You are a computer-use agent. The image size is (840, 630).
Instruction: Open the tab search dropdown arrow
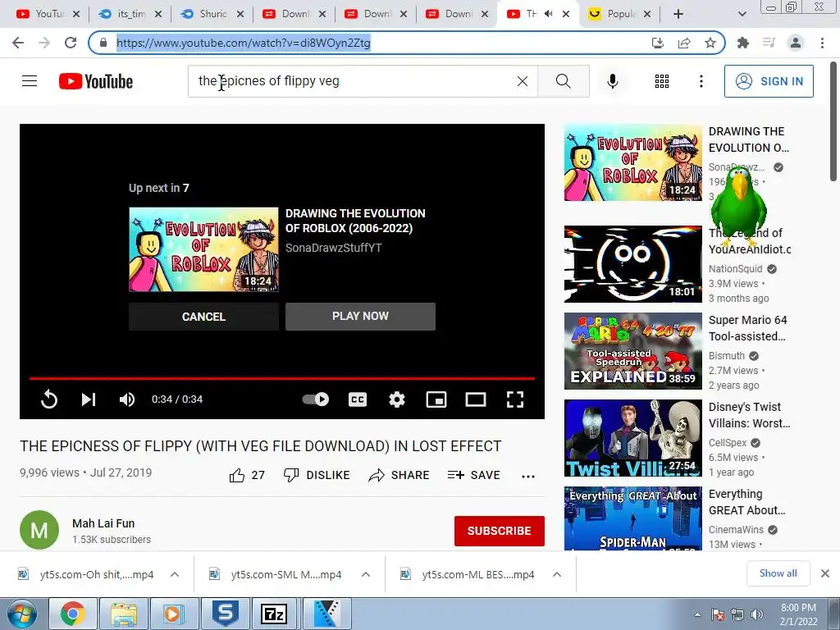pos(742,14)
